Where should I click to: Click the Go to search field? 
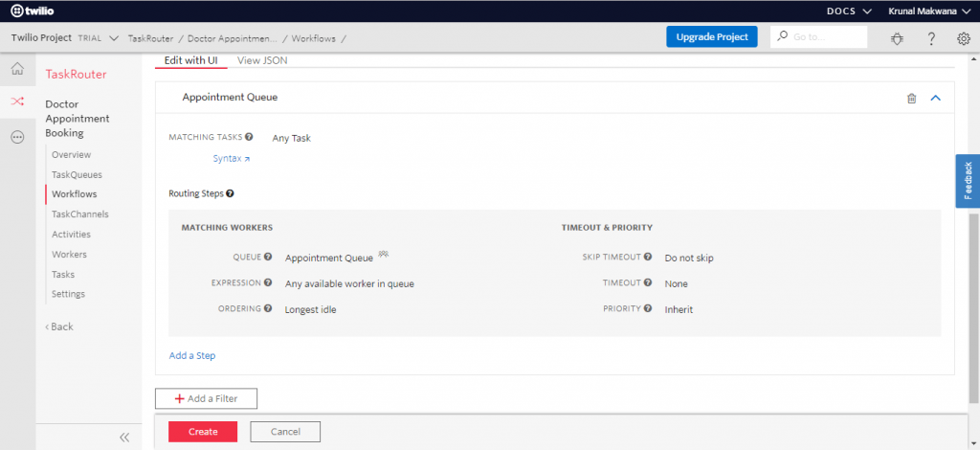[819, 37]
